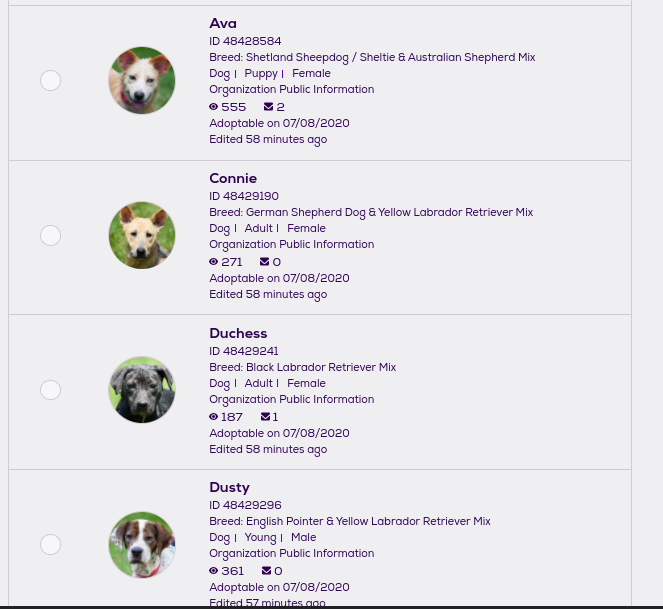663x609 pixels.
Task: Click the messages envelope icon for Ava
Action: (268, 107)
